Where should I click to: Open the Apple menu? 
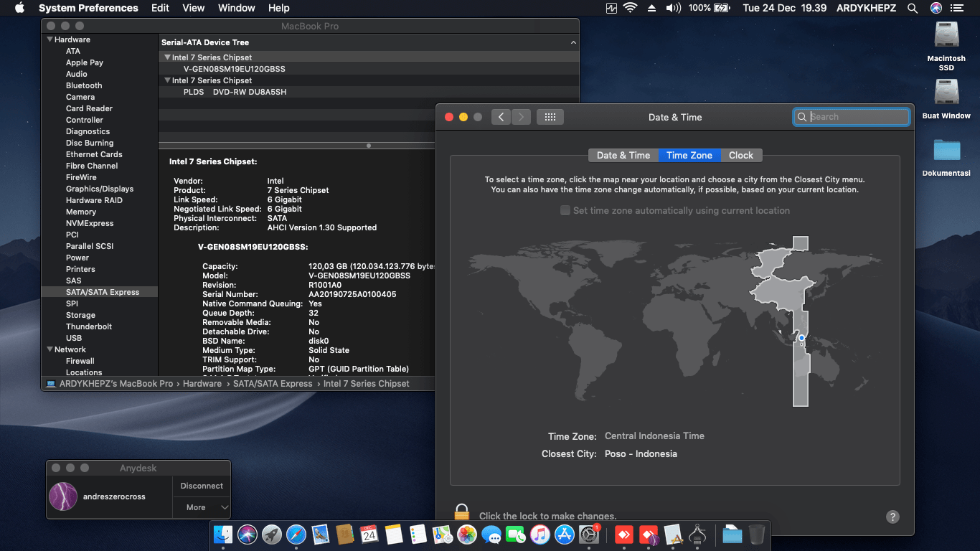[x=19, y=8]
